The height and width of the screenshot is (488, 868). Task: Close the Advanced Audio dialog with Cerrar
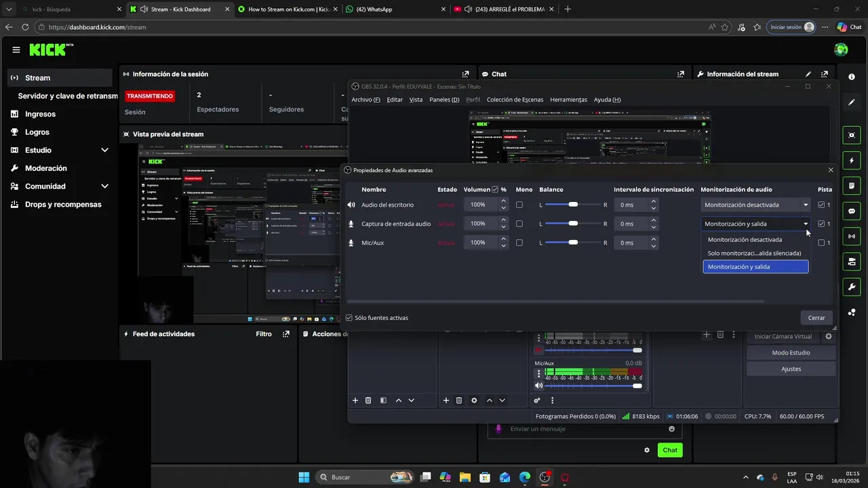(x=816, y=317)
